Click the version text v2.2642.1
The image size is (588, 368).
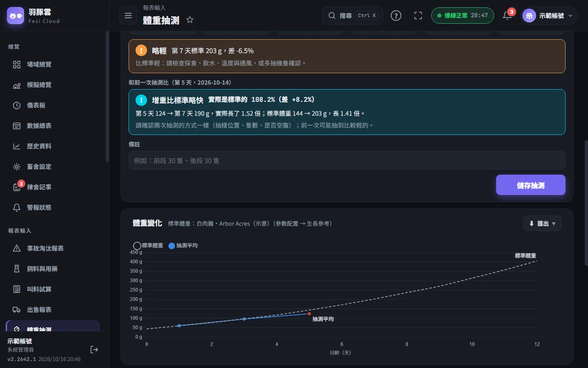[22, 359]
